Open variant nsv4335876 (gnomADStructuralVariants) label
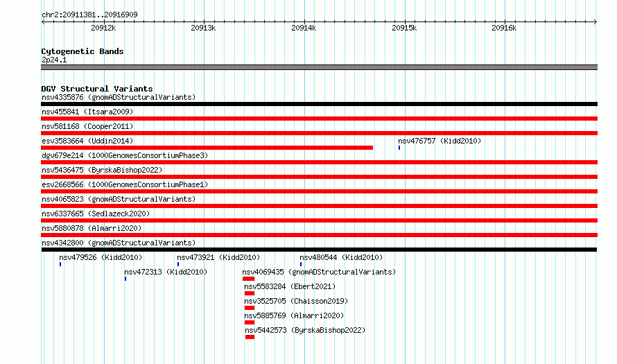This screenshot has width=617, height=364. click(119, 97)
